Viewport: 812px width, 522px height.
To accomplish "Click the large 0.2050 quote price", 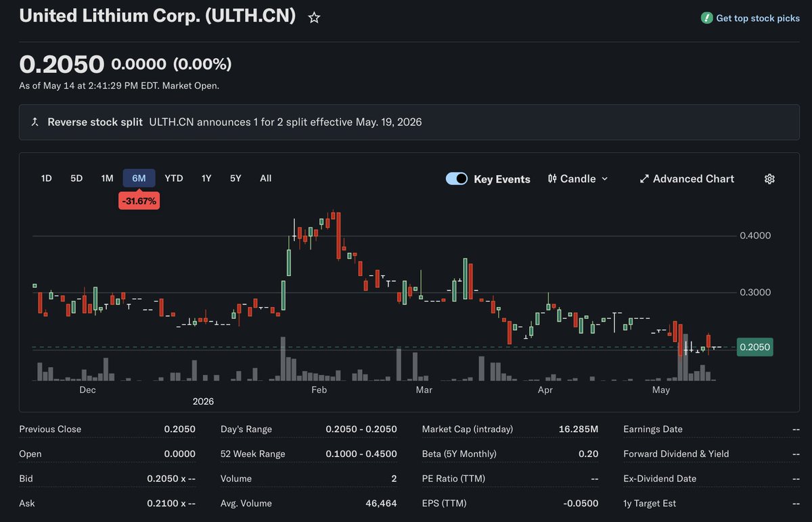I will click(x=62, y=64).
